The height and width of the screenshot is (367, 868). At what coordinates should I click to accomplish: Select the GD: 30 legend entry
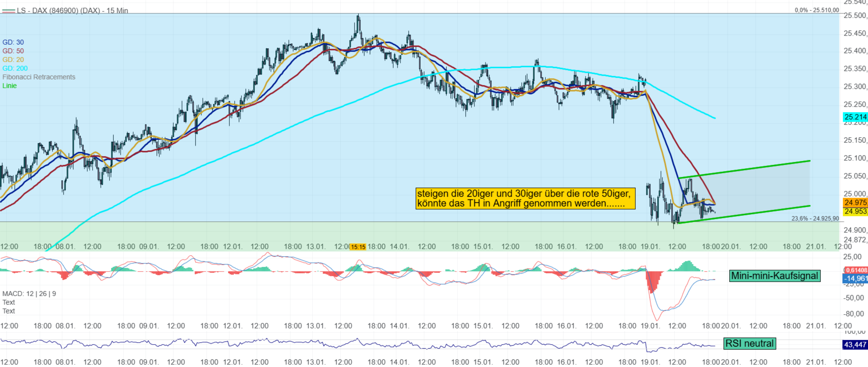point(13,42)
